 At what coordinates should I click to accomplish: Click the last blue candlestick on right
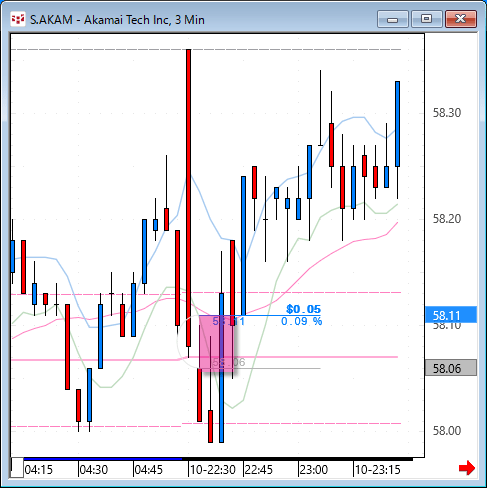click(x=397, y=124)
